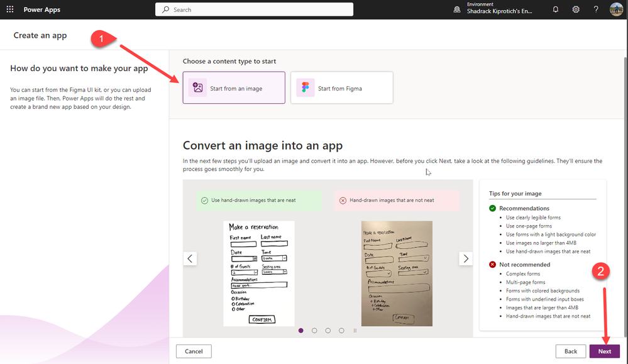This screenshot has height=364, width=628.
Task: Open the user profile avatar
Action: pyautogui.click(x=616, y=9)
